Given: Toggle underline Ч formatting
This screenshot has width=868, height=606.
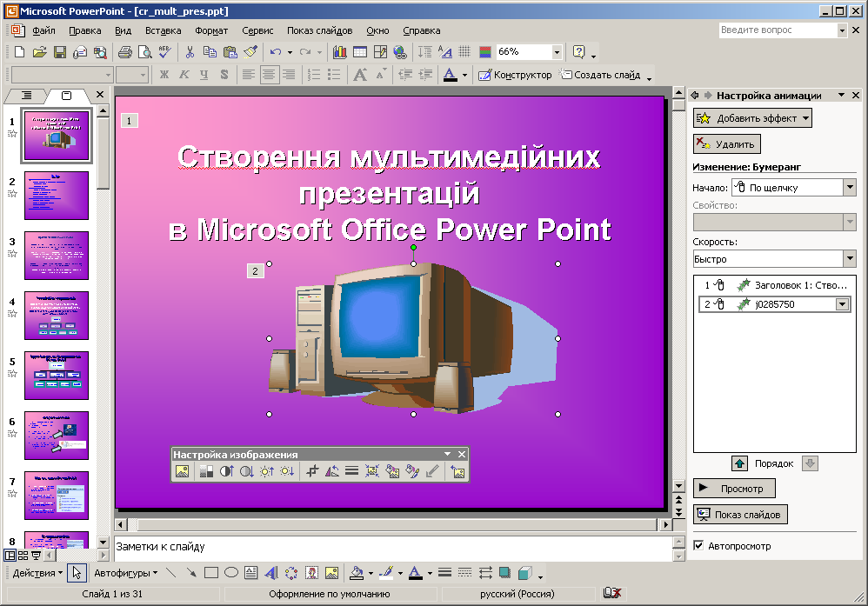Looking at the screenshot, I should point(204,74).
